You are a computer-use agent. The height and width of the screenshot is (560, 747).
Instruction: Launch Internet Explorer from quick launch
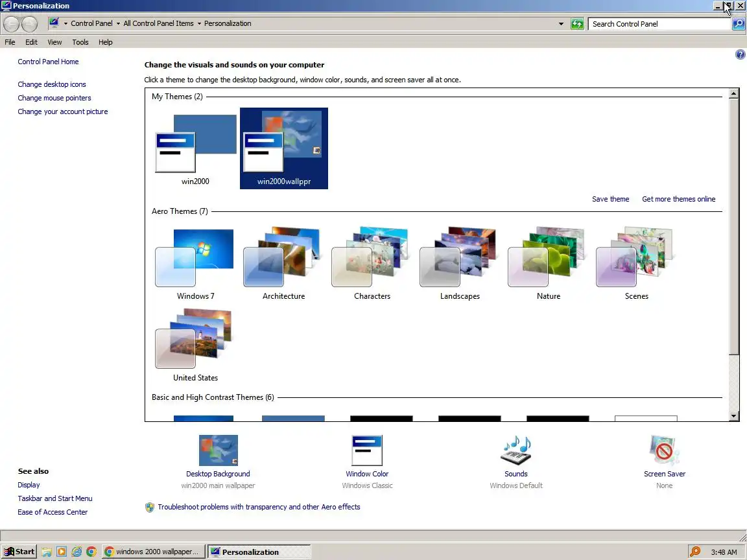coord(77,552)
